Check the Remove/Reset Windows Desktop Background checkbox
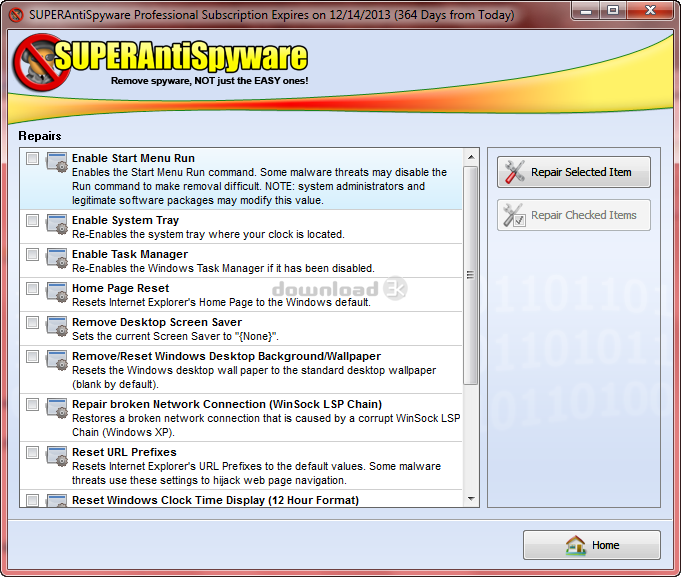Screen dimensions: 681x577 33,357
